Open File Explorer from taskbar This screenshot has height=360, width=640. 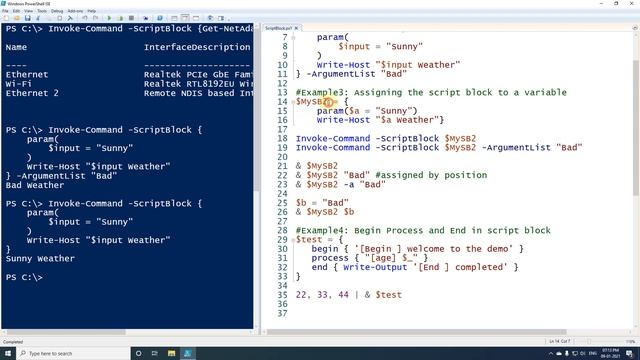[171, 353]
